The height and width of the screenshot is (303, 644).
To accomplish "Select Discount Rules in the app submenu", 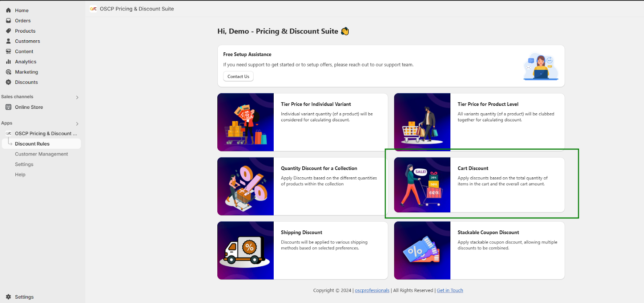I will pos(32,144).
